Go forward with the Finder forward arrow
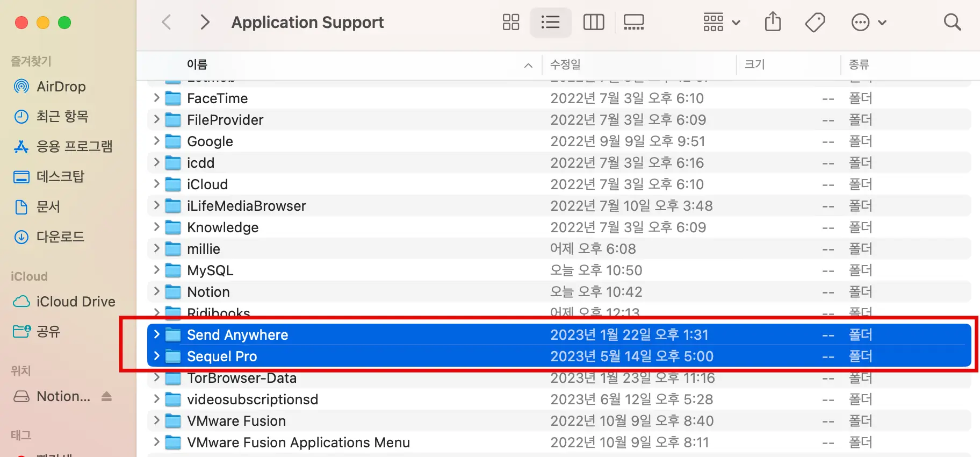980x457 pixels. point(205,23)
